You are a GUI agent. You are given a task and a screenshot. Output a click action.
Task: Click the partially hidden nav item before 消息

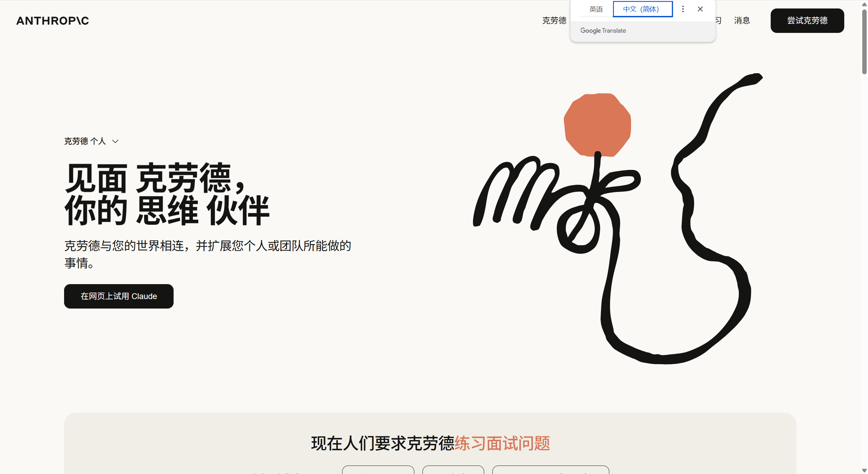[718, 21]
